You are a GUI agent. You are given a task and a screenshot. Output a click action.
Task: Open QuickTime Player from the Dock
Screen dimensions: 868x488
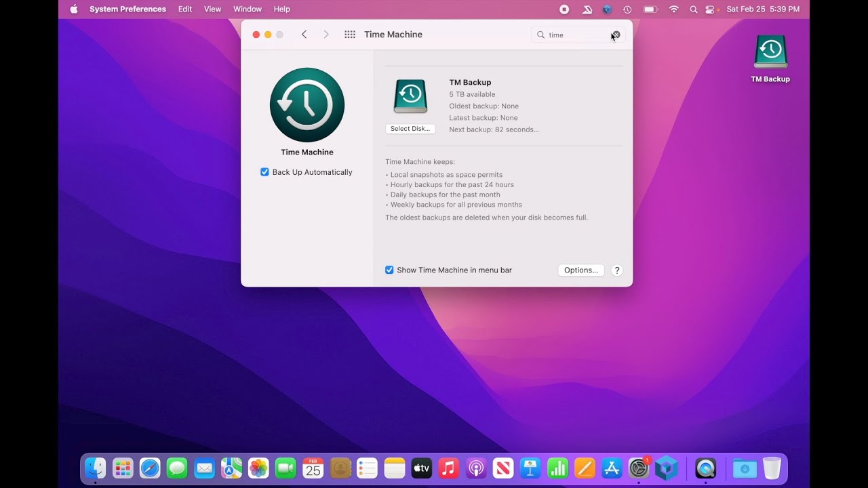pos(706,468)
